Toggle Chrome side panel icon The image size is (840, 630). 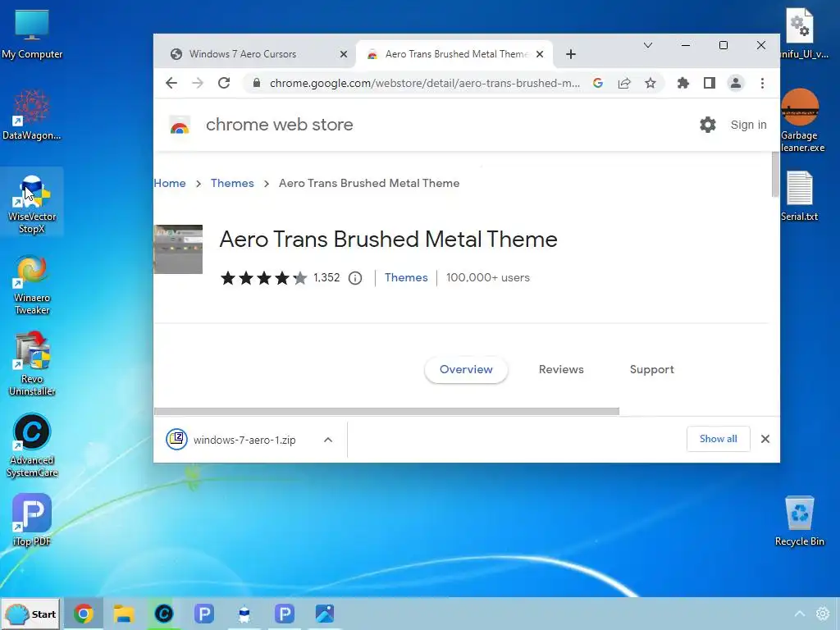click(710, 83)
